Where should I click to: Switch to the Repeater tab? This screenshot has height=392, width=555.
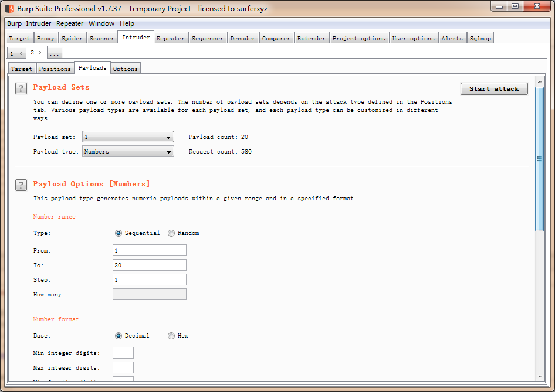[171, 38]
